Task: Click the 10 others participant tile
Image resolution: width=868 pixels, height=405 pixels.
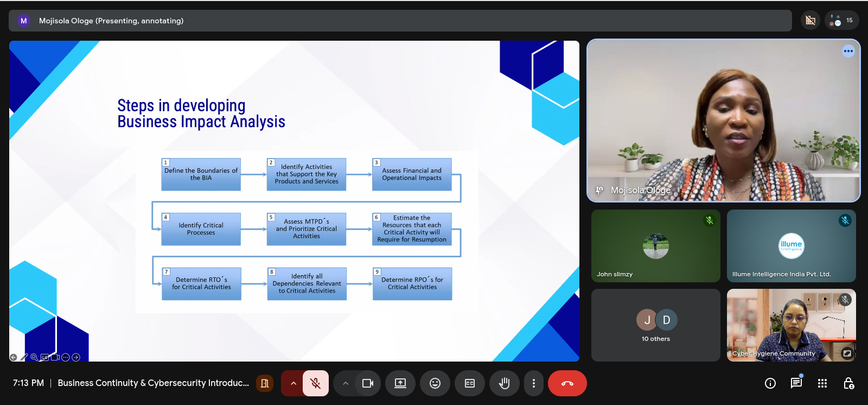Action: click(x=656, y=325)
